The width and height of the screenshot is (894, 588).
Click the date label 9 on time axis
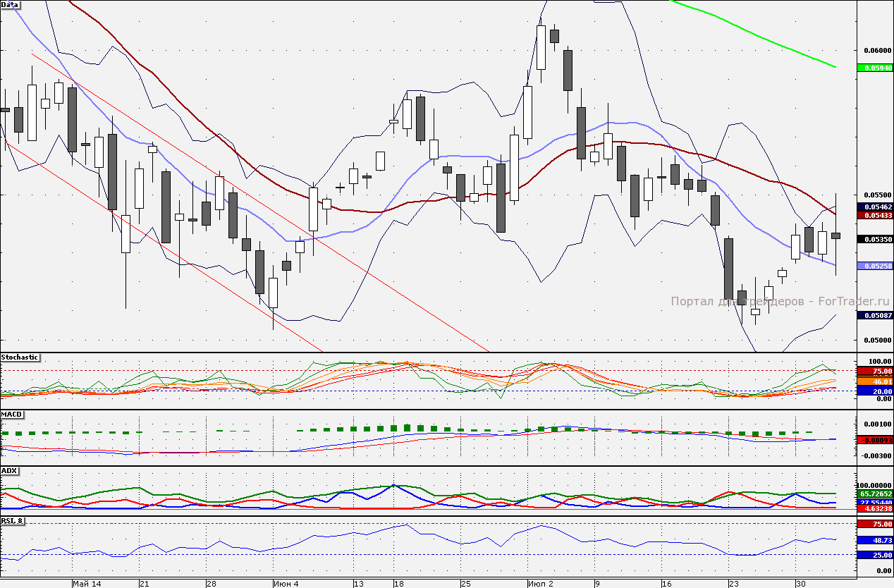tap(596, 584)
